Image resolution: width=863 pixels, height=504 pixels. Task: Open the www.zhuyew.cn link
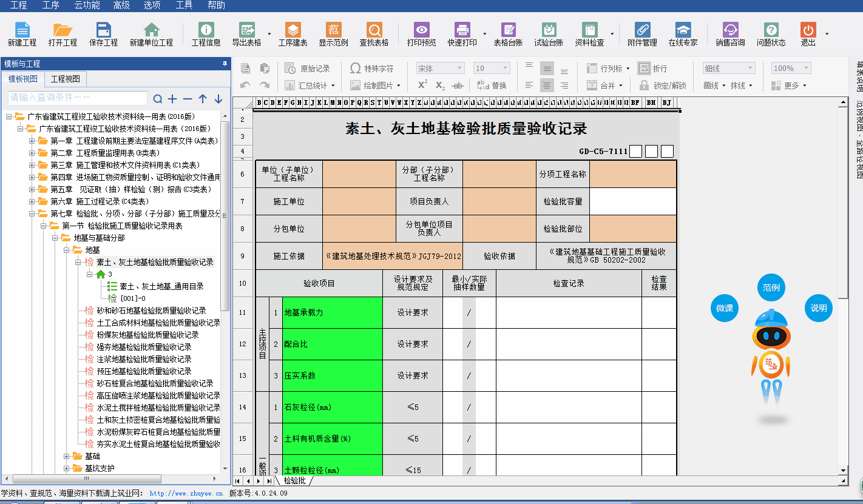click(186, 494)
